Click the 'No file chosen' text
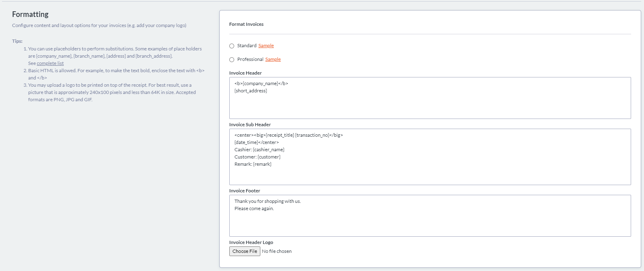Image resolution: width=644 pixels, height=271 pixels. [x=277, y=251]
